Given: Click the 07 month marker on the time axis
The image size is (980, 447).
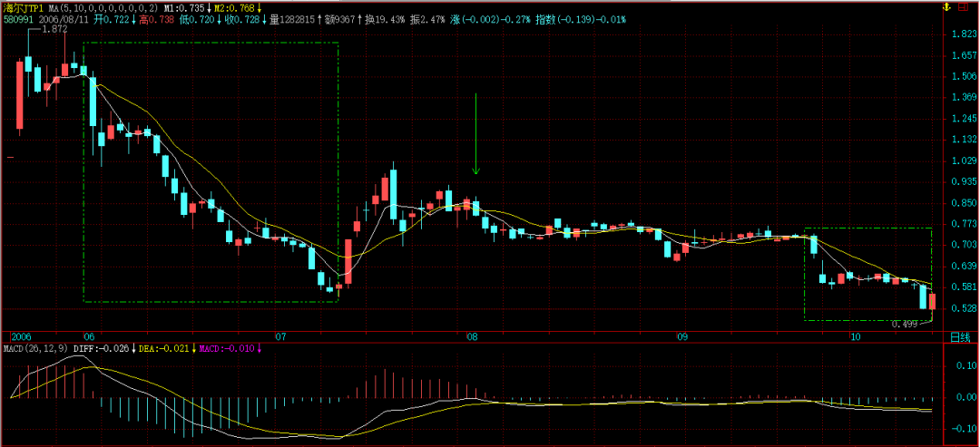Looking at the screenshot, I should click(280, 337).
